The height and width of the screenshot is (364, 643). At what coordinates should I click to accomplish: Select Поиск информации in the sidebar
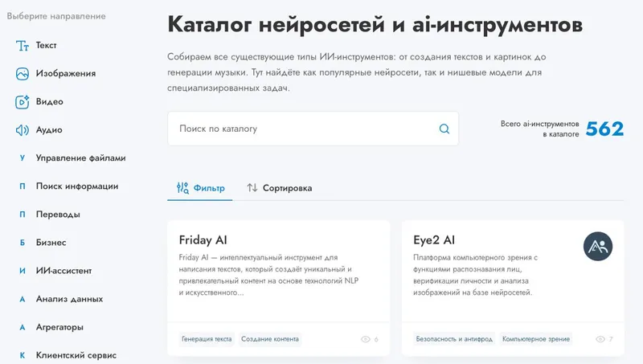(77, 186)
